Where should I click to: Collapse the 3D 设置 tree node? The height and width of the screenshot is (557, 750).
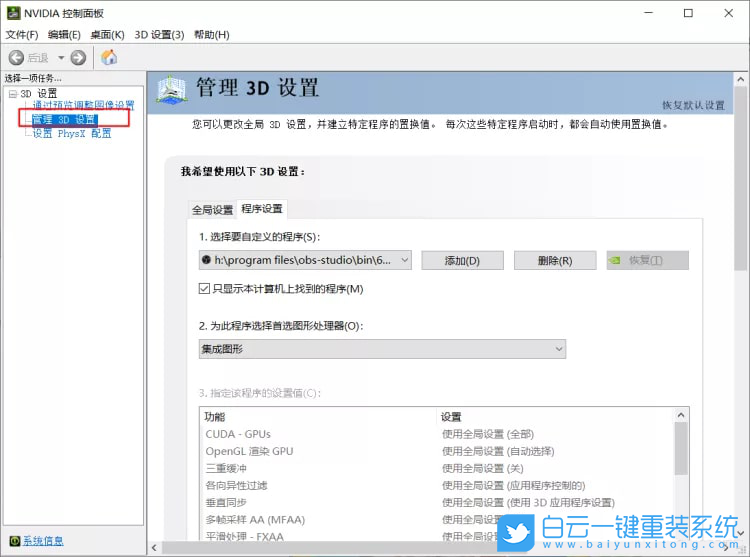[x=13, y=94]
